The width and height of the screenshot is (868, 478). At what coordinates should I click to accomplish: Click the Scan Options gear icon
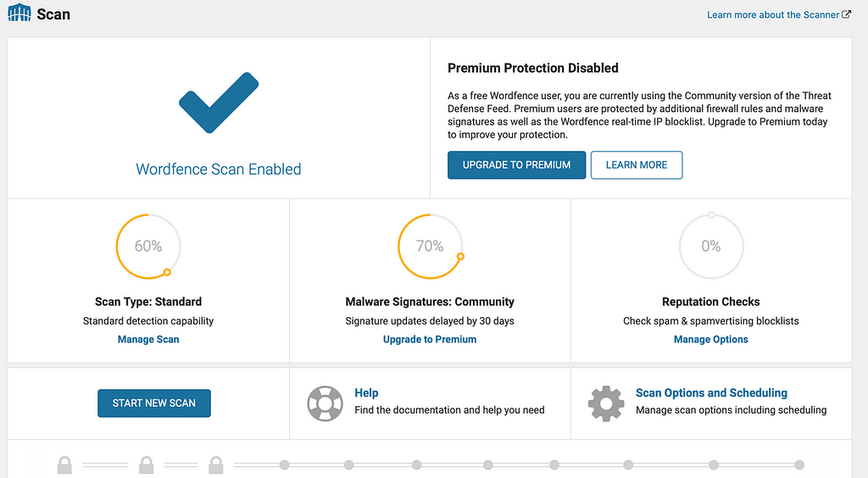(x=606, y=403)
